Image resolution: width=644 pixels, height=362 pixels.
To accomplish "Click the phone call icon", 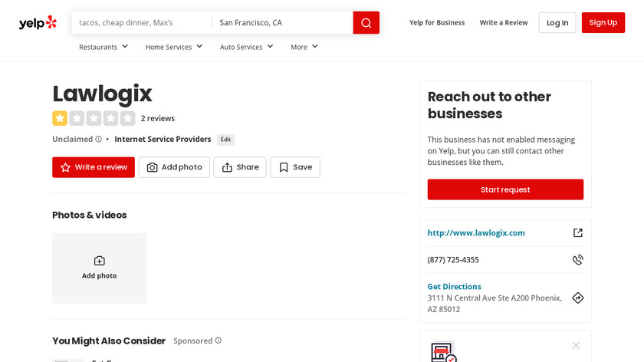I will (578, 260).
